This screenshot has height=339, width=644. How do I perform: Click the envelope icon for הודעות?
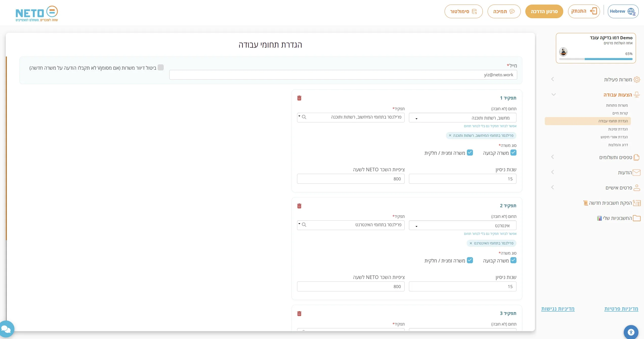636,173
